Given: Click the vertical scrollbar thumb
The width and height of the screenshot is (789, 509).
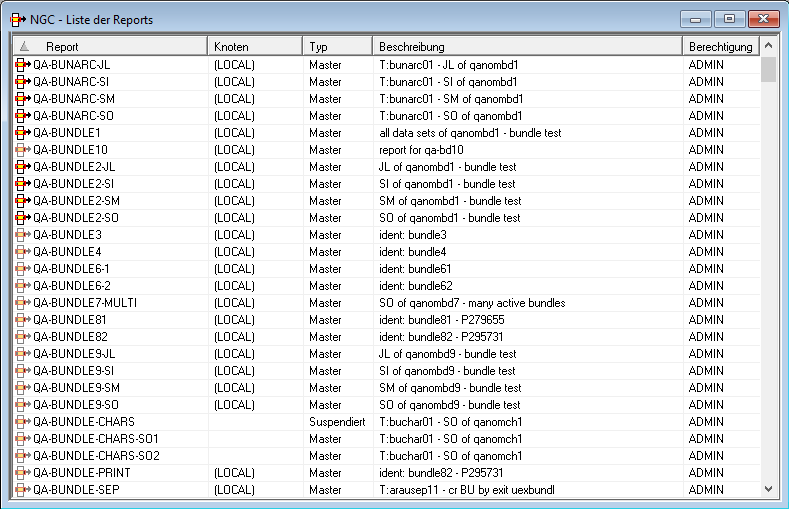Looking at the screenshot, I should (768, 69).
